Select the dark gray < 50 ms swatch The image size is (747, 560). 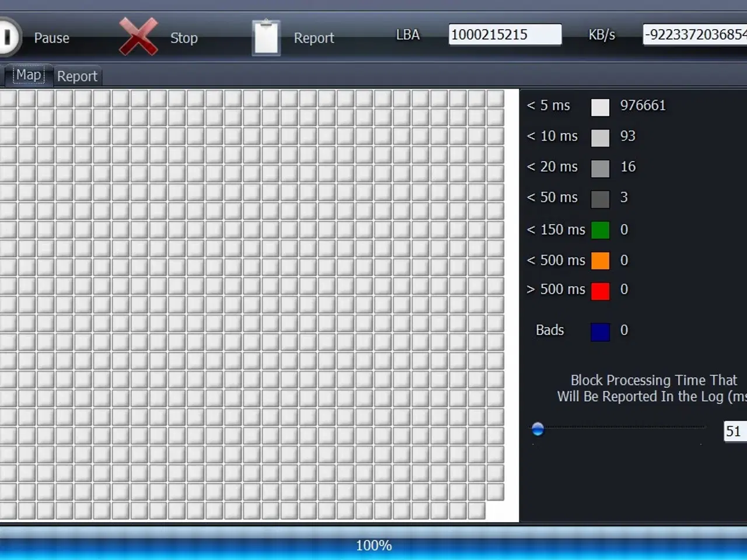pyautogui.click(x=600, y=199)
